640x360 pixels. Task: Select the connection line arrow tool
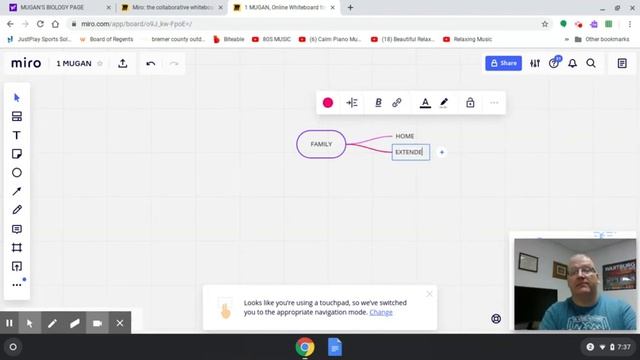pos(17,191)
